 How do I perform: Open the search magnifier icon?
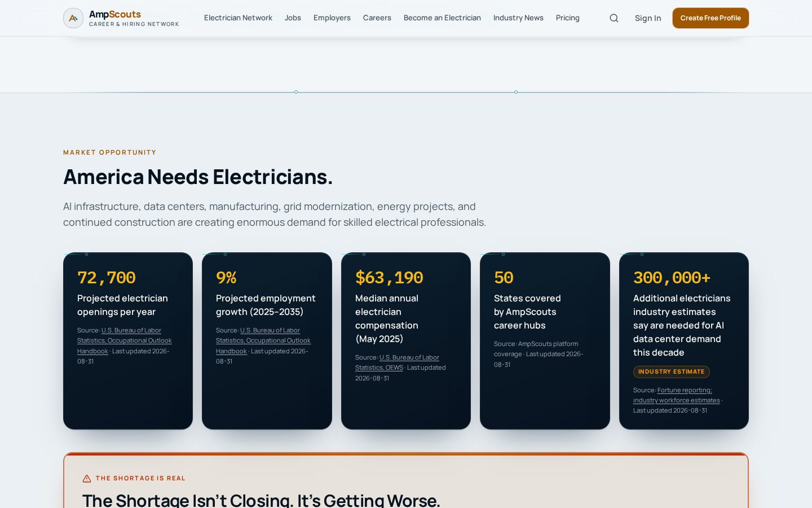pos(614,18)
